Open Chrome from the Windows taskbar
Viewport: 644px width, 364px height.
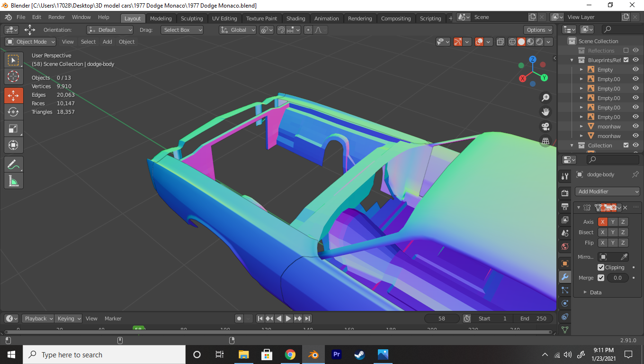click(290, 355)
